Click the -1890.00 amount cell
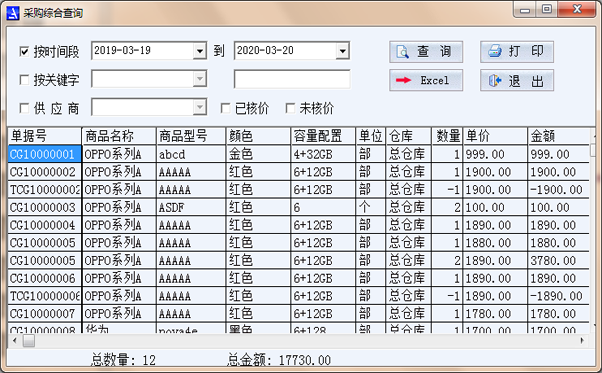Viewport: 602px width, 373px height. (x=559, y=296)
